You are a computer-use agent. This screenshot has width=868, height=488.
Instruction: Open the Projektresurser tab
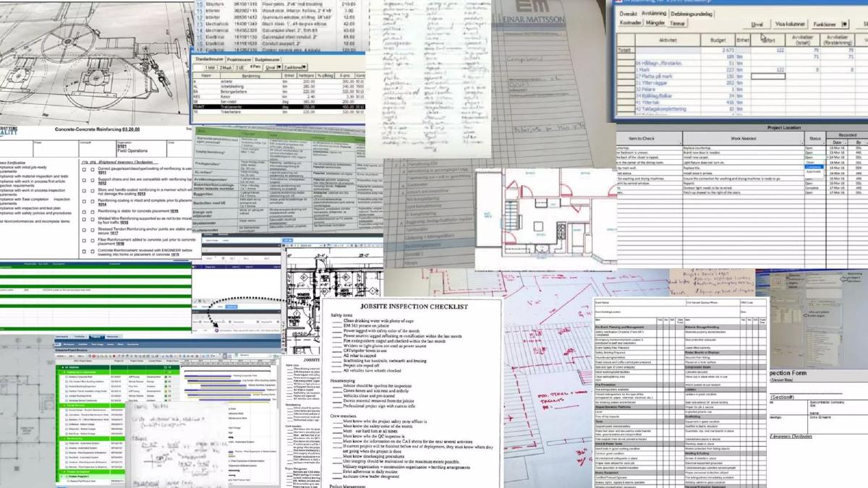tap(239, 60)
